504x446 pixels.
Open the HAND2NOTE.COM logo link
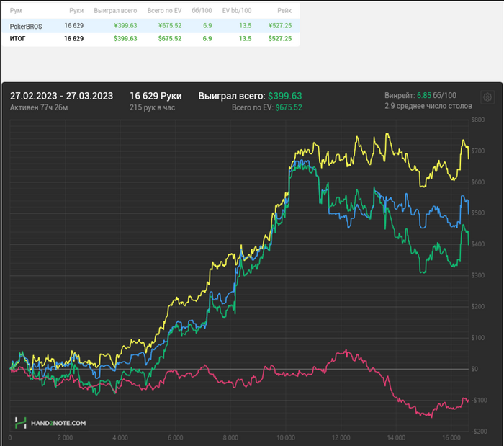pos(51,423)
